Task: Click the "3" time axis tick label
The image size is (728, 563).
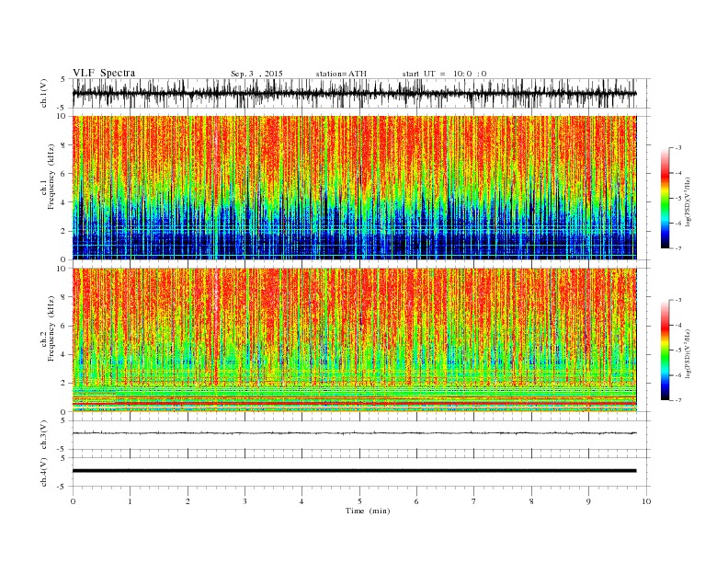Action: click(245, 501)
